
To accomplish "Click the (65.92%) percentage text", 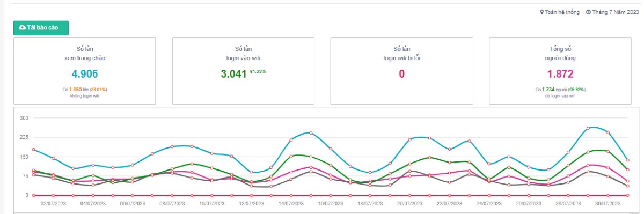I will (x=577, y=89).
